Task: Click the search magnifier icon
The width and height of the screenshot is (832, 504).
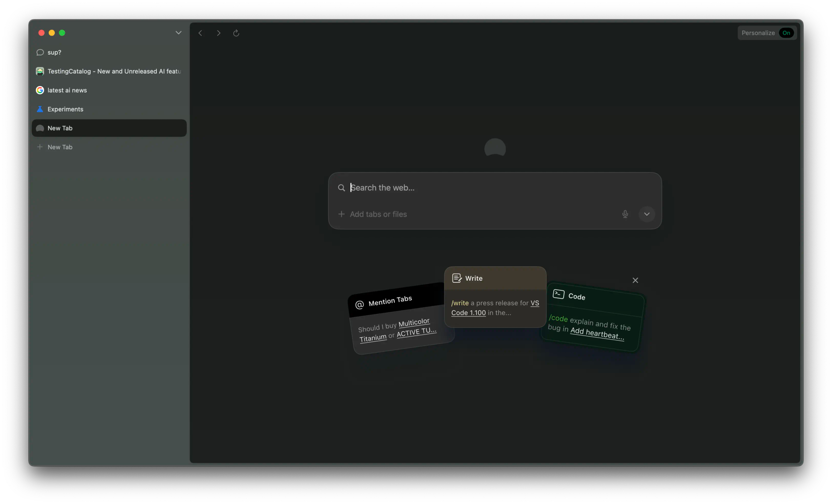Action: pyautogui.click(x=341, y=188)
